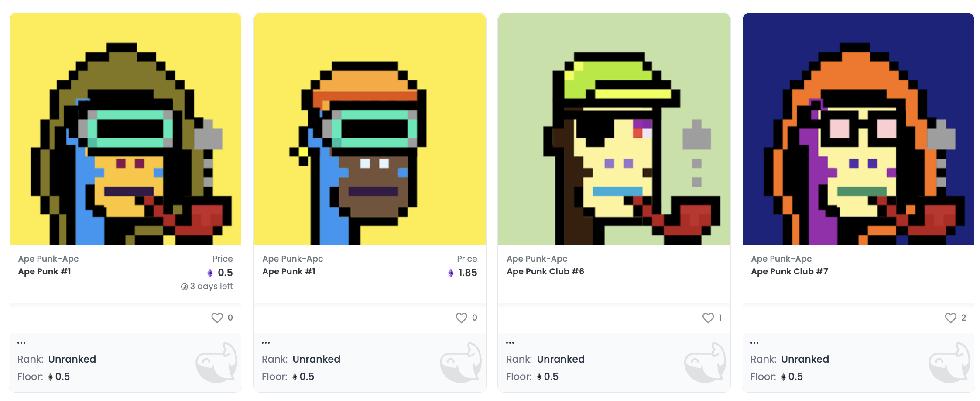Screen dimensions: 980x401
Task: Click heart icon on Ape Punk Club #7
Action: click(x=950, y=318)
